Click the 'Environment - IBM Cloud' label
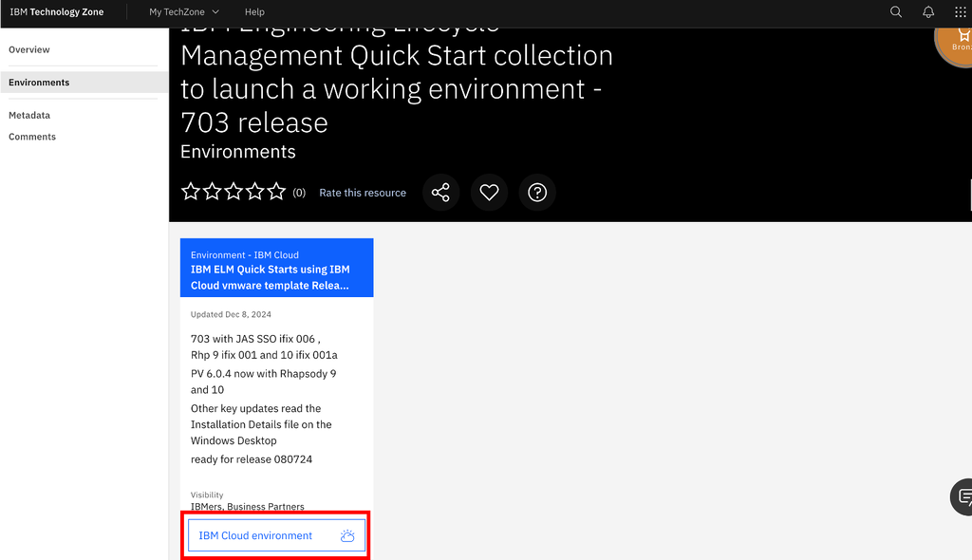Screen dimensions: 972x560 click(244, 255)
